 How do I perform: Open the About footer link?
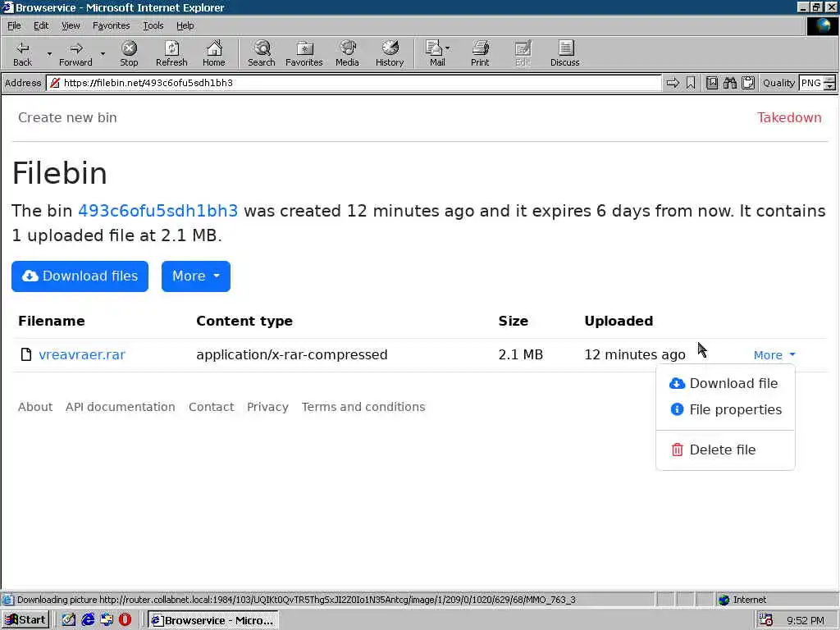click(x=35, y=407)
